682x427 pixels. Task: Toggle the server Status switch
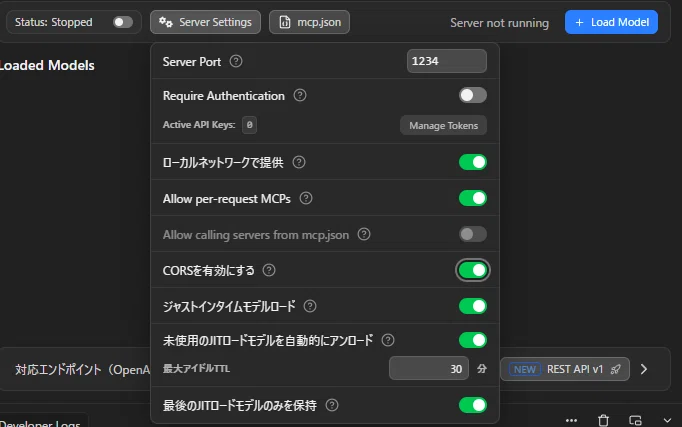pos(122,22)
